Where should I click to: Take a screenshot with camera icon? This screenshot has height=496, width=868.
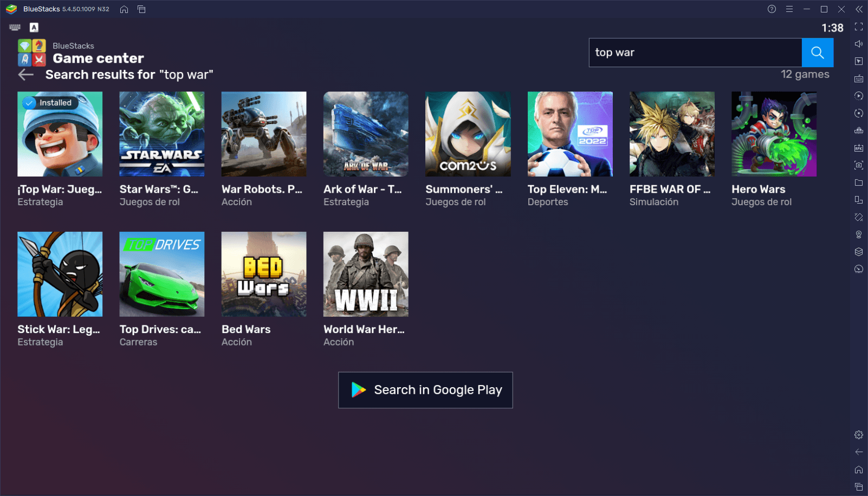point(859,165)
